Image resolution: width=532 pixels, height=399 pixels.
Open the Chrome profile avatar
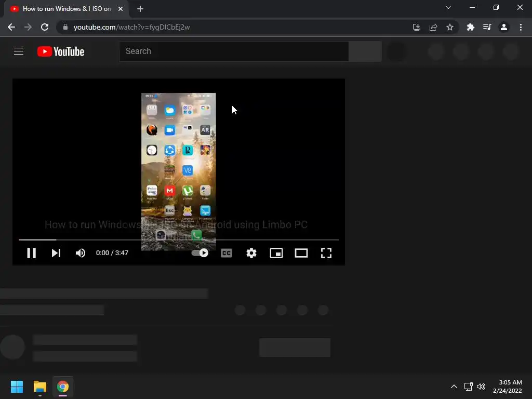click(x=504, y=27)
